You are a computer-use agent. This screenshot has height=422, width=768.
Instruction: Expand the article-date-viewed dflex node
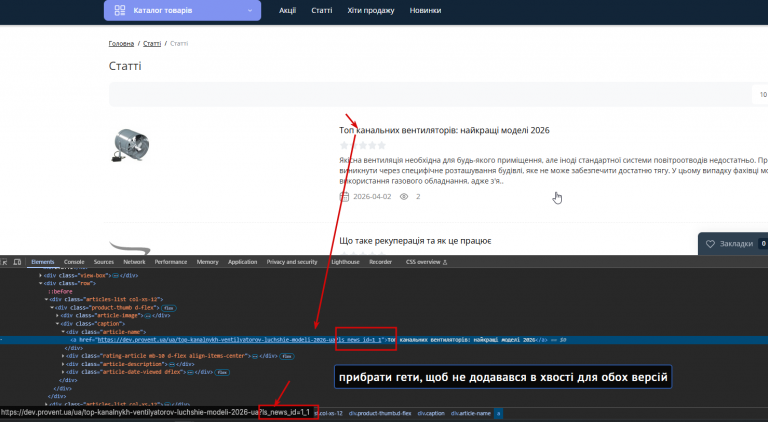[63, 372]
